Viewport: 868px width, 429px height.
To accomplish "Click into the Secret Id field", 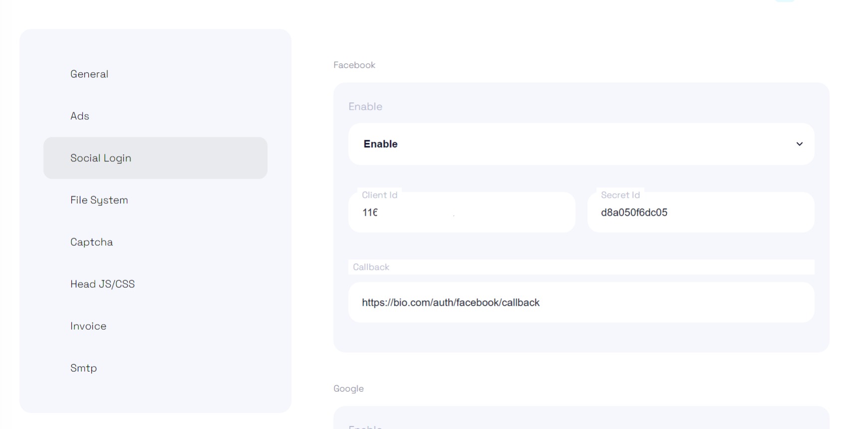I will click(701, 212).
